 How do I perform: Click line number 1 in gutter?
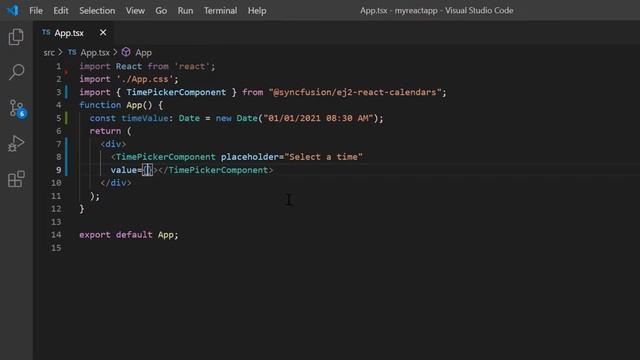click(x=58, y=66)
